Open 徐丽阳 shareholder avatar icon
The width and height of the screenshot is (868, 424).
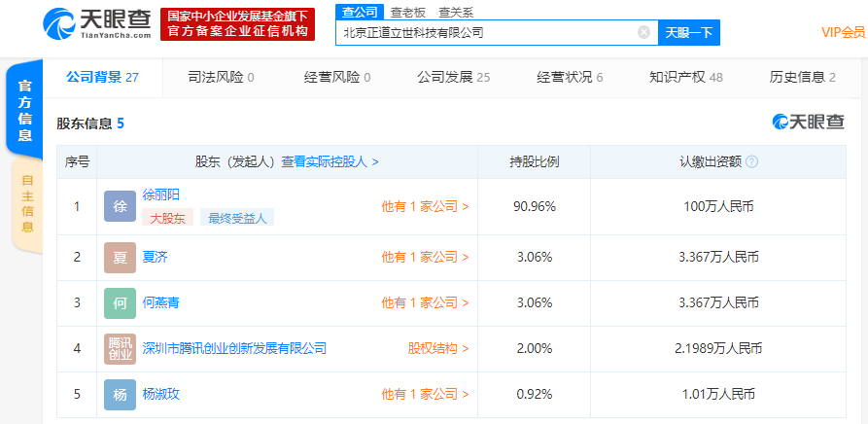coord(120,206)
